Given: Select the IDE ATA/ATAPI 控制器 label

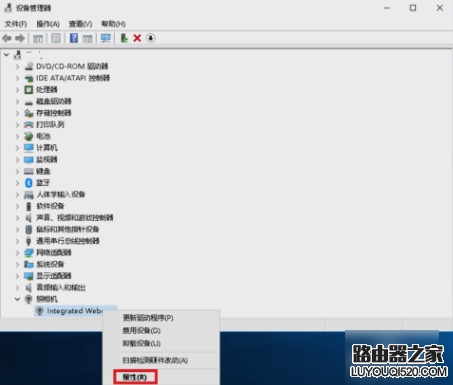Looking at the screenshot, I should 73,78.
